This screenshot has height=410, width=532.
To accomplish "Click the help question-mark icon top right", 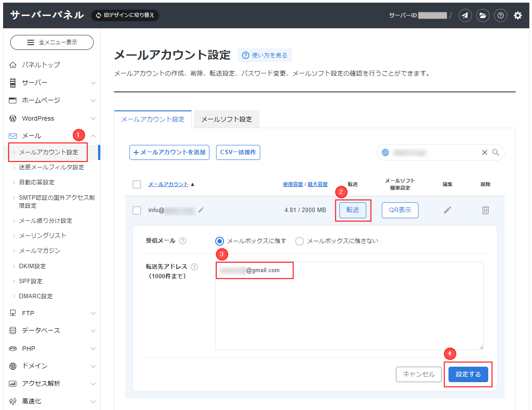I will [x=500, y=15].
